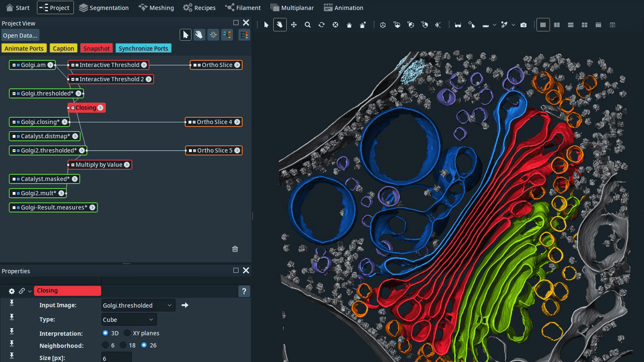Set Neighborhood to 18

(x=123, y=345)
